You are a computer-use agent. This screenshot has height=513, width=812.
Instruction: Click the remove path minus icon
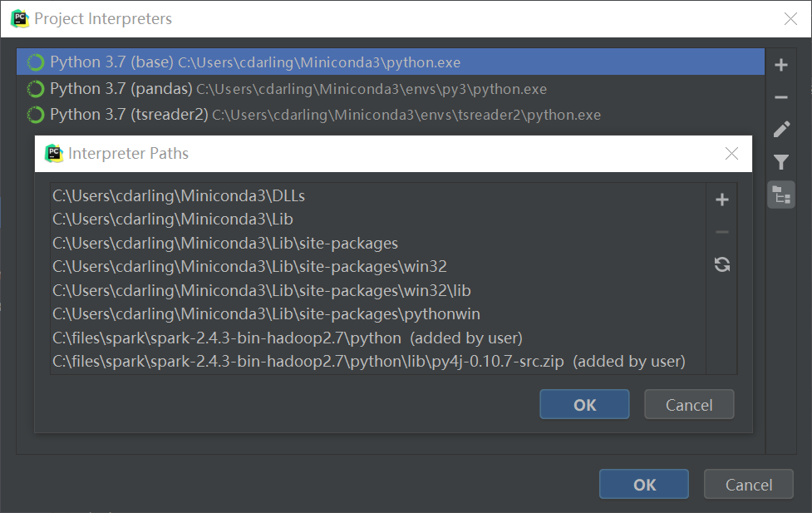pyautogui.click(x=721, y=232)
